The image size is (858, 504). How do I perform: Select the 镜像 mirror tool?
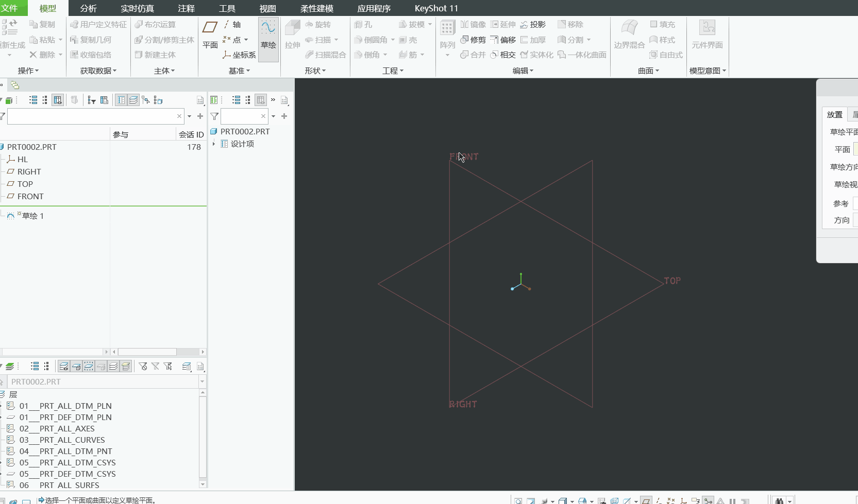[x=473, y=24]
